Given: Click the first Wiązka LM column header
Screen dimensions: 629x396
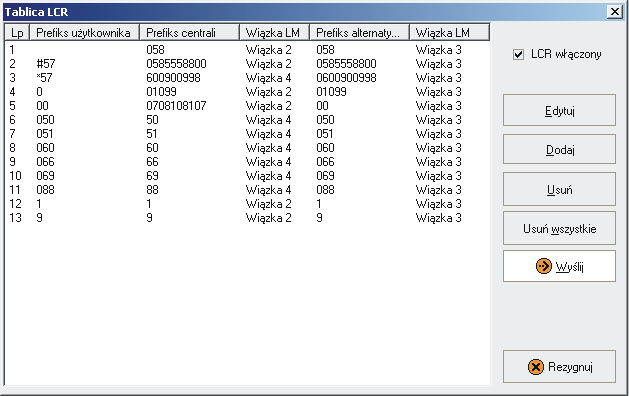Looking at the screenshot, I should [274, 32].
